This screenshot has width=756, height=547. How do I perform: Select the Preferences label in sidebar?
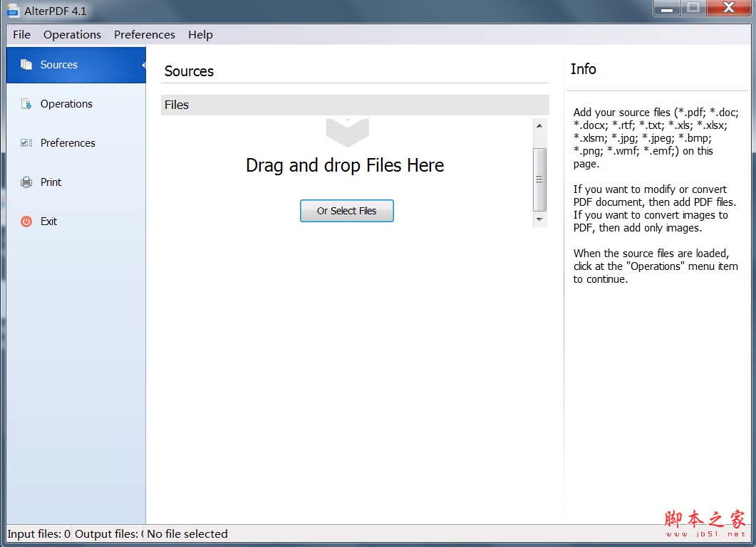pyautogui.click(x=68, y=142)
